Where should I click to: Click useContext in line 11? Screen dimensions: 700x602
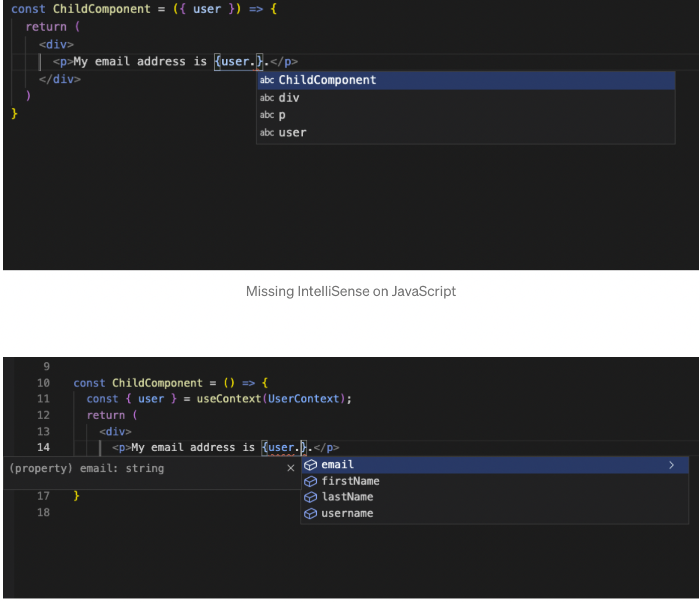click(x=229, y=399)
